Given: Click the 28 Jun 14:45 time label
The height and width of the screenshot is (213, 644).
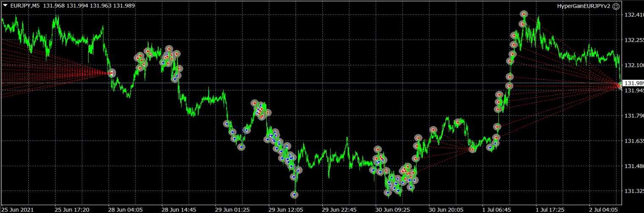Looking at the screenshot, I should pyautogui.click(x=179, y=210).
